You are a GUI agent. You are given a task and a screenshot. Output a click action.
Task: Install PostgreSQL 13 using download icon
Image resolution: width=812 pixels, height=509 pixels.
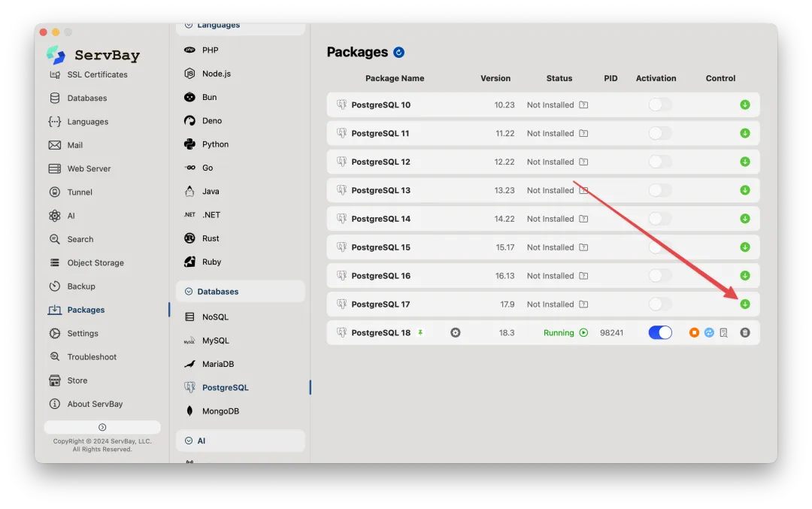744,190
